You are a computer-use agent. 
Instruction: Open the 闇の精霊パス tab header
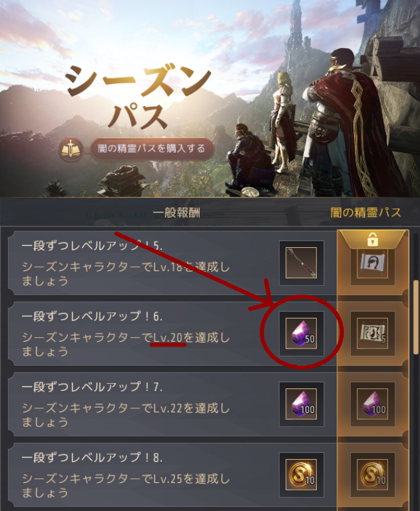coord(365,213)
